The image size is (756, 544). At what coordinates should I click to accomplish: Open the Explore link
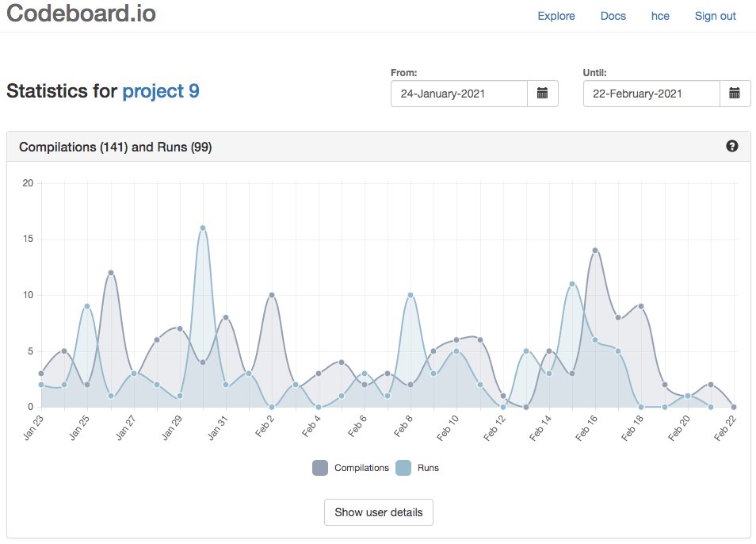coord(556,16)
